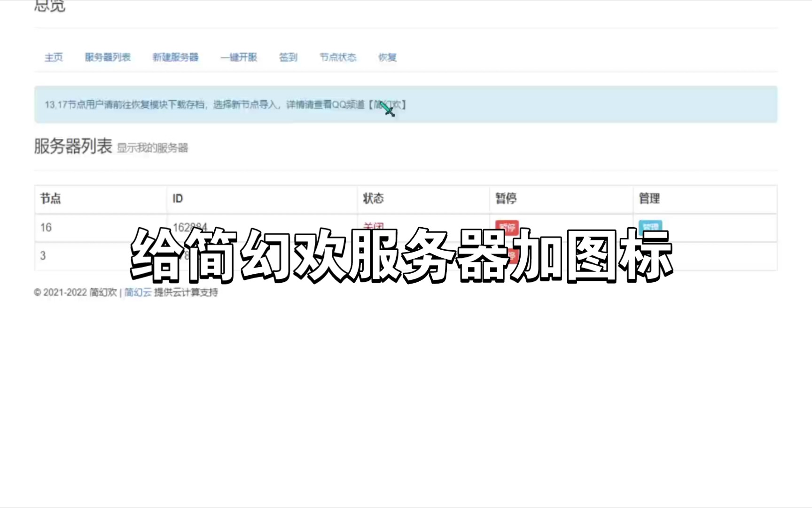Open the 主页 tab
This screenshot has height=508, width=812.
coord(54,57)
